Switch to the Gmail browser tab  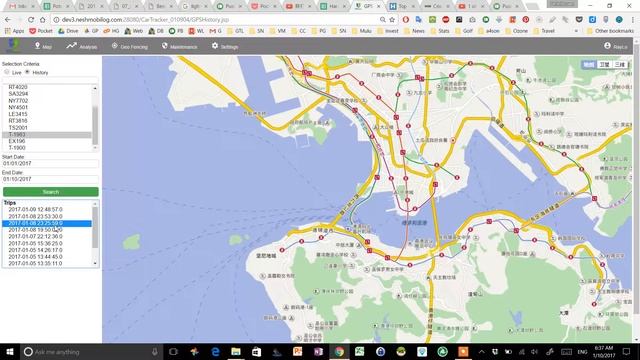(22, 6)
